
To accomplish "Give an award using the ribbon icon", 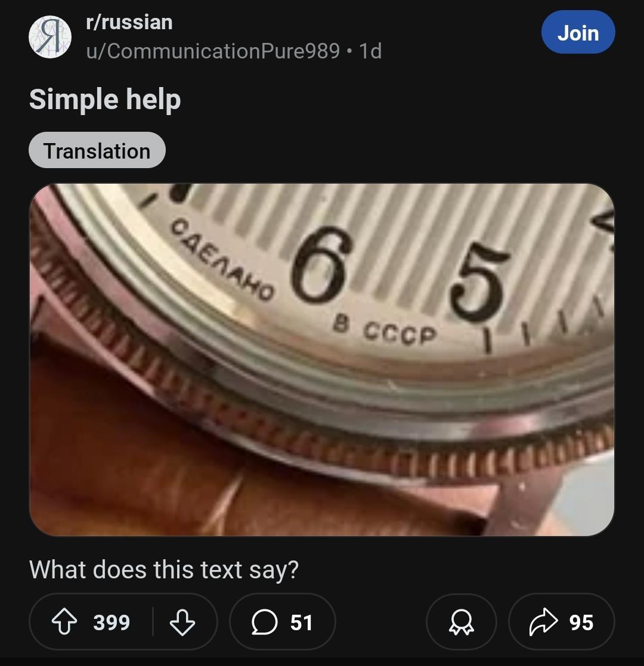I will [462, 622].
